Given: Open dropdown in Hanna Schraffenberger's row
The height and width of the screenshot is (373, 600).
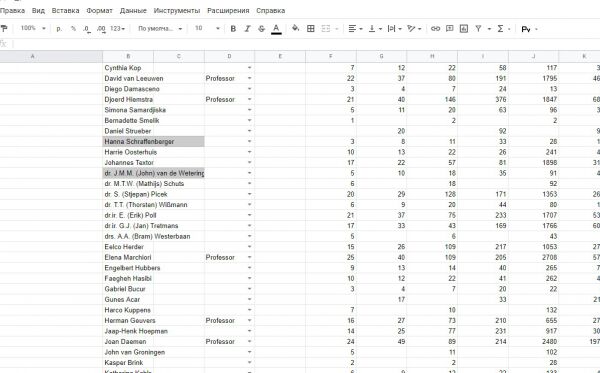Looking at the screenshot, I should coord(249,142).
